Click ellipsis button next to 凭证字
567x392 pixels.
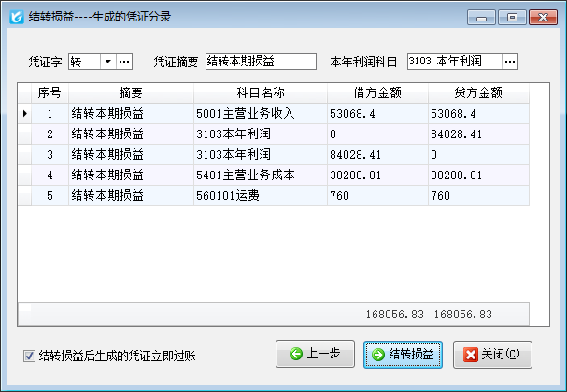[x=124, y=62]
